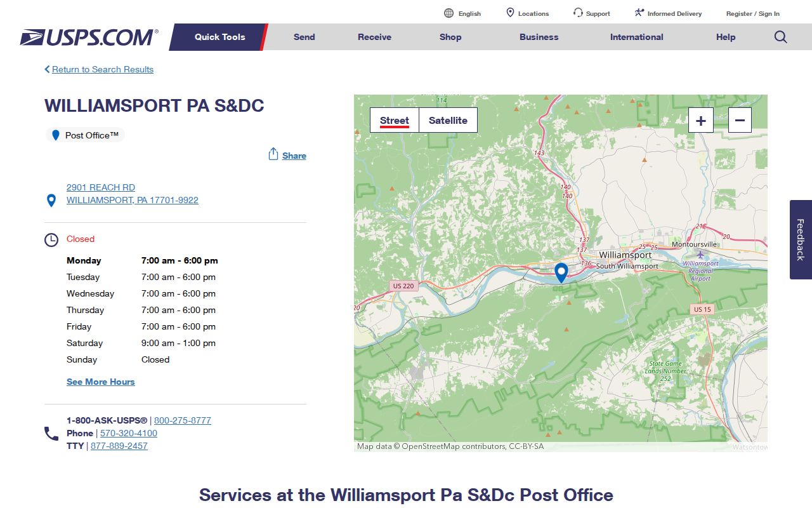812x508 pixels.
Task: Go to Return to Search Results
Action: click(103, 69)
